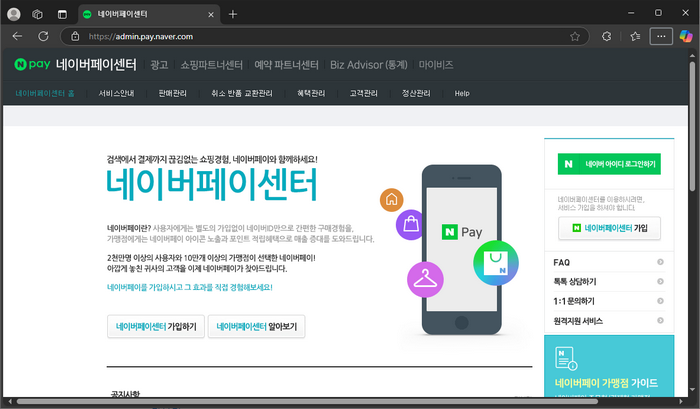Screen dimensions: 700x409
Task: Expand the FAQ arrow in sidebar
Action: (660, 263)
